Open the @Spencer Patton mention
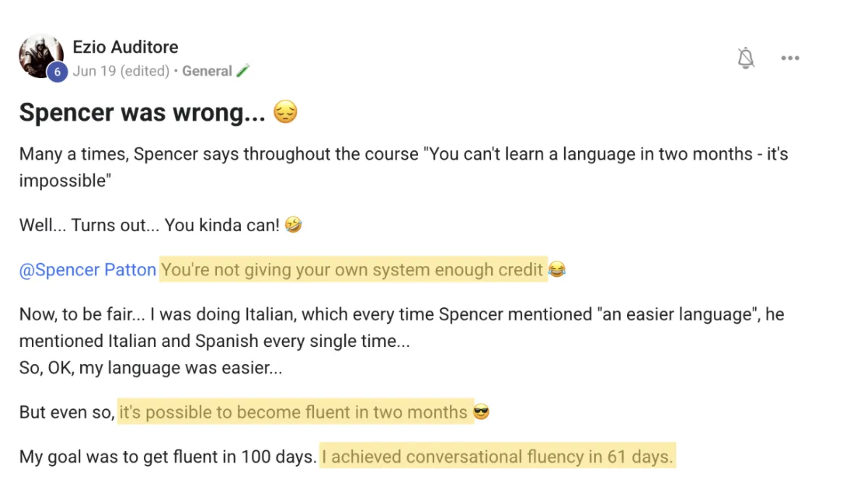Screen dimensions: 868x490 pyautogui.click(x=88, y=270)
